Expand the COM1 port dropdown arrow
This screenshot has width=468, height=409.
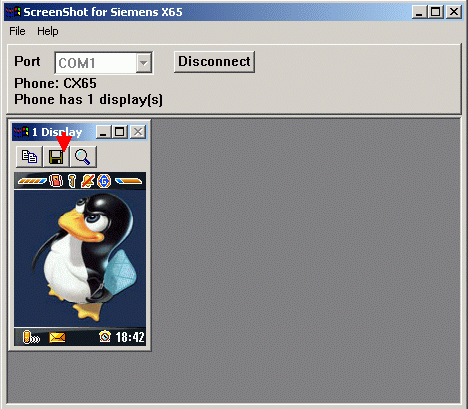(144, 63)
